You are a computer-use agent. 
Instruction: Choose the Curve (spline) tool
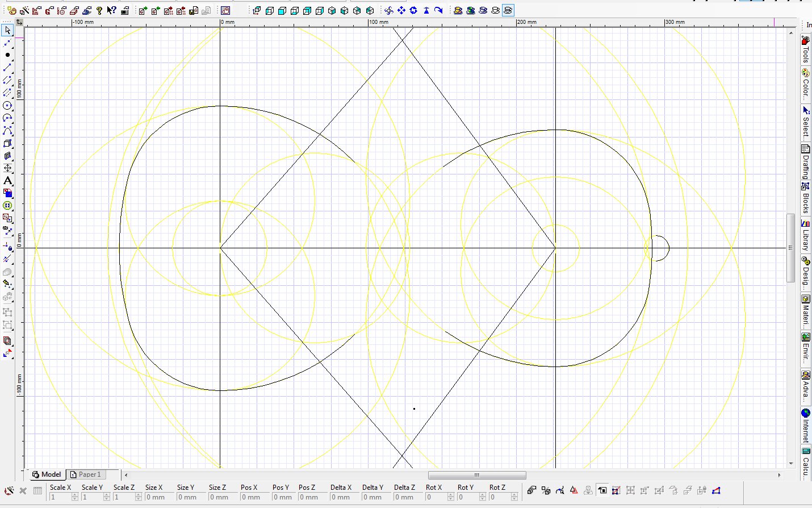click(x=7, y=131)
